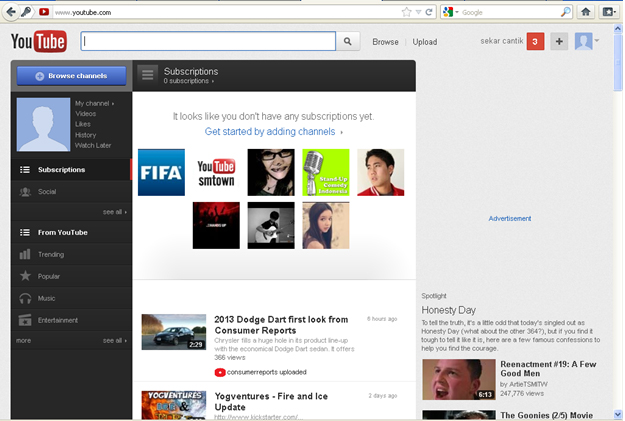Image resolution: width=625 pixels, height=421 pixels.
Task: Open Stand-Up Comedy Indonesia channel tile
Action: [x=326, y=172]
